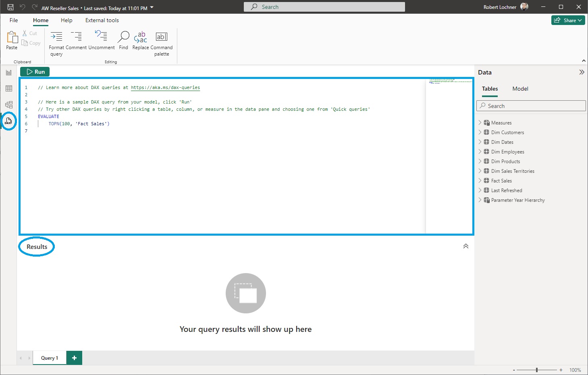Screen dimensions: 588x375
Task: Expand the Fact Sales table node
Action: pyautogui.click(x=479, y=180)
